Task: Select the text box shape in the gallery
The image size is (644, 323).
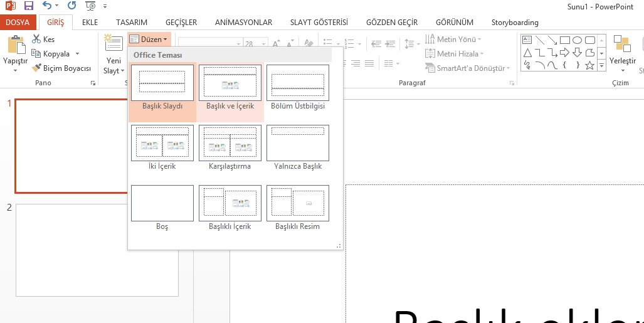Action: pyautogui.click(x=527, y=40)
